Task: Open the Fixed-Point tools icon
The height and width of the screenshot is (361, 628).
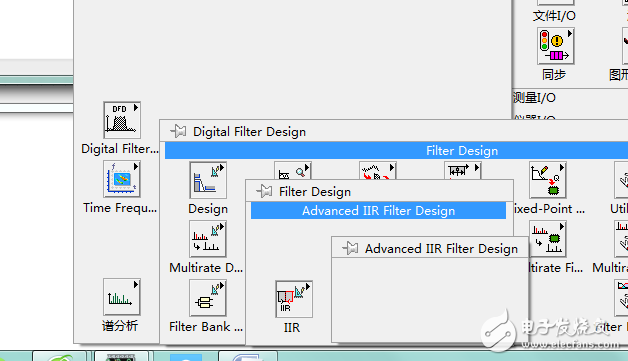Action: coord(547,180)
